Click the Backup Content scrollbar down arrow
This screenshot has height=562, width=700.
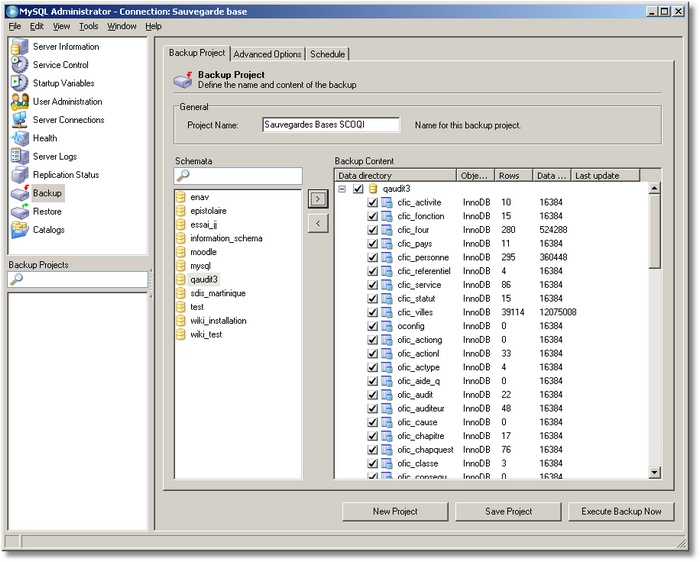pos(654,472)
